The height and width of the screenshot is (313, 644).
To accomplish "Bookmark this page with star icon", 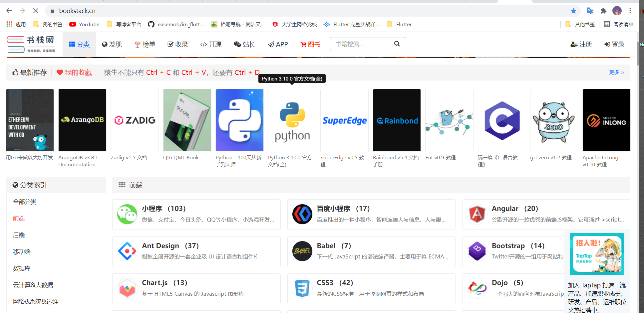I will 573,11.
